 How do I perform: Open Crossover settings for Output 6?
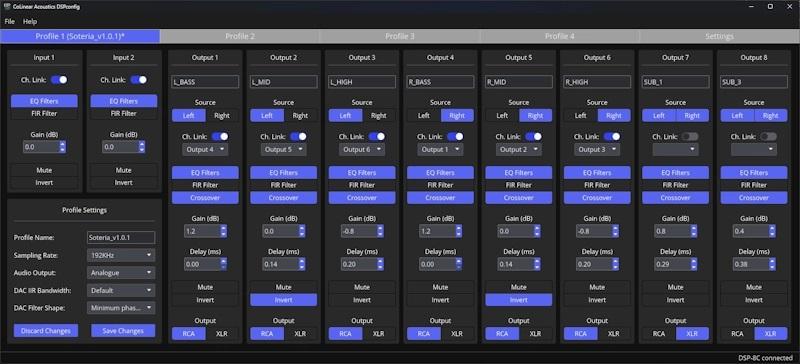[597, 198]
